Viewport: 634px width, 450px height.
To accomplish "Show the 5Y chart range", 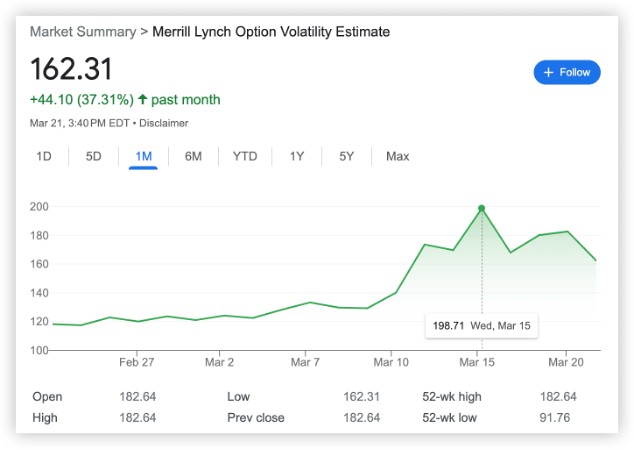I will pyautogui.click(x=346, y=156).
